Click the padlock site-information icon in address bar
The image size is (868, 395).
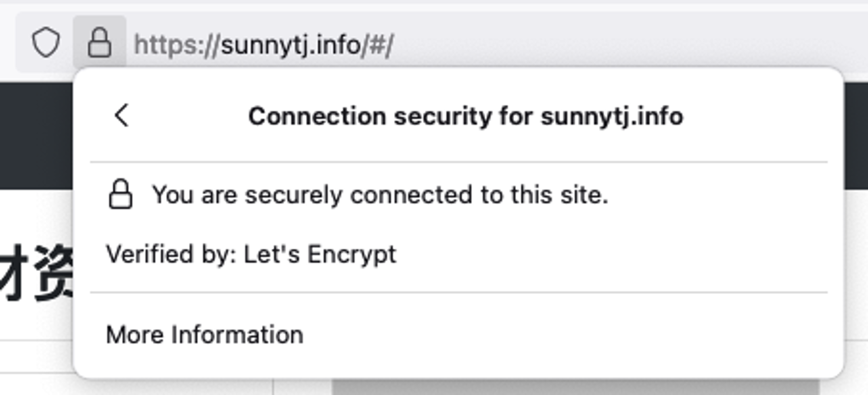pos(99,43)
